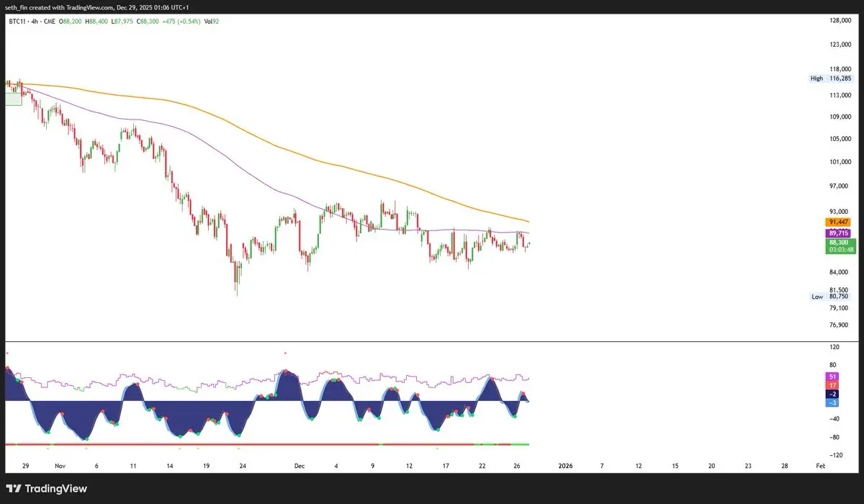This screenshot has height=504, width=864.
Task: Click the 24 date label on time axis
Action: tap(243, 467)
